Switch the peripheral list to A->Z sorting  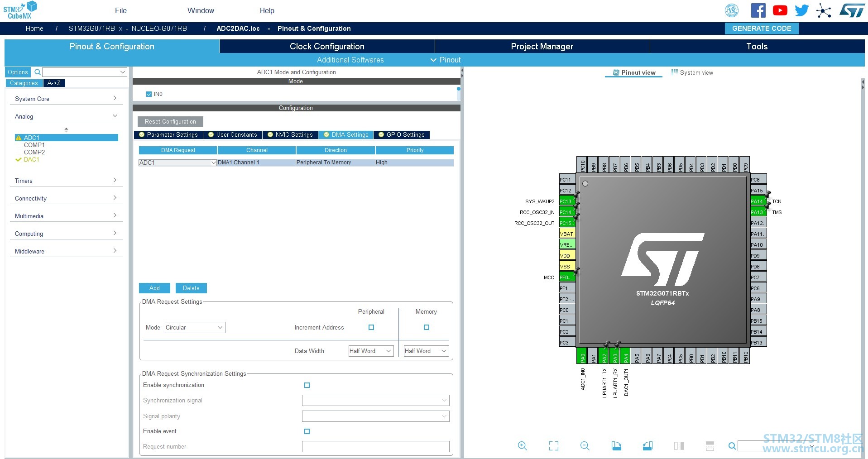[54, 83]
